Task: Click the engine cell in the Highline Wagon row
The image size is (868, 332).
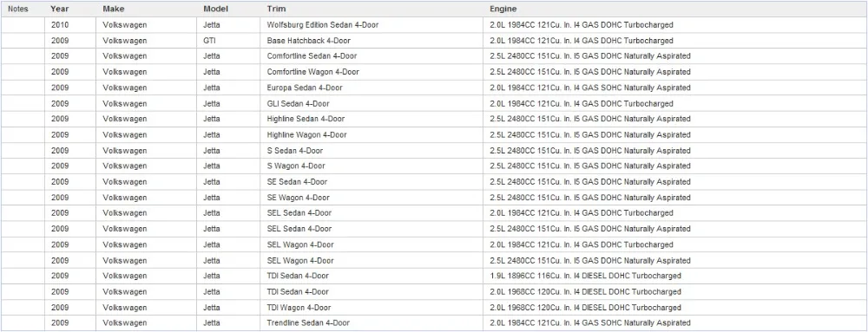Action: [590, 134]
